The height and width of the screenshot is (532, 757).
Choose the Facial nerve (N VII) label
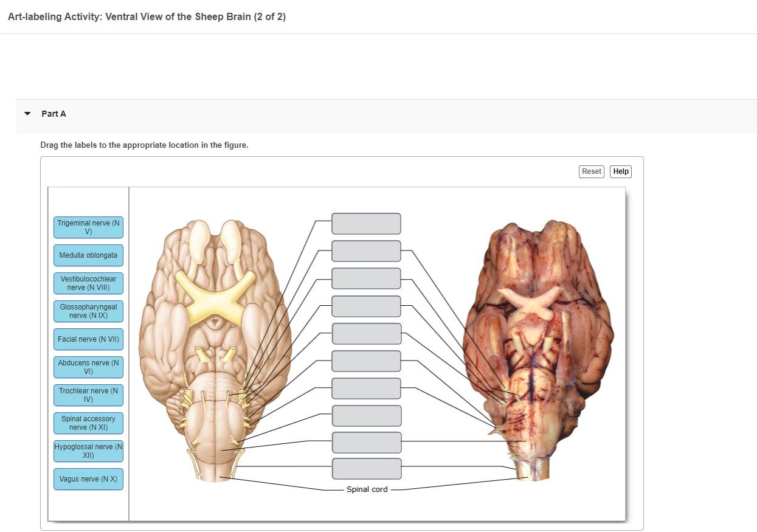pyautogui.click(x=88, y=339)
